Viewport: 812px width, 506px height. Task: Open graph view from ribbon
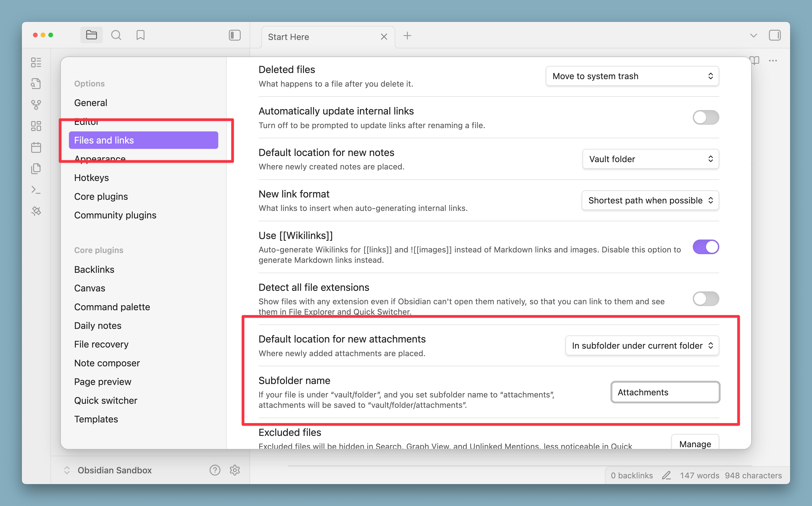36,105
